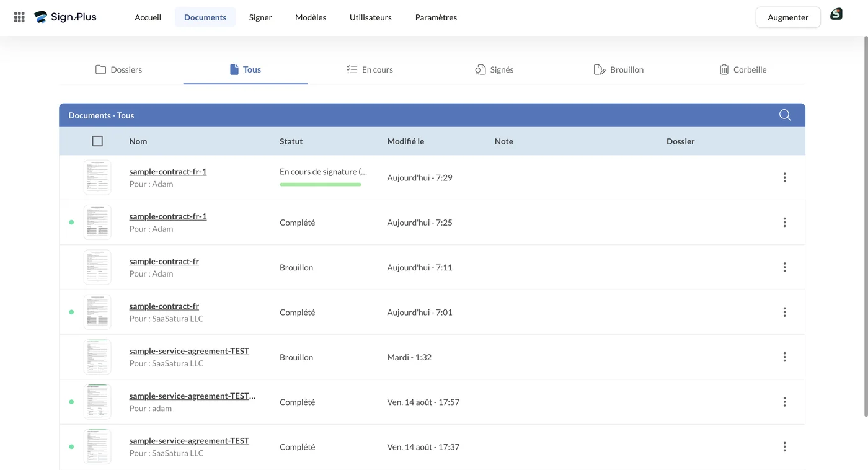Click 'Aujourd'hui - 7:25' date cell

click(x=420, y=223)
